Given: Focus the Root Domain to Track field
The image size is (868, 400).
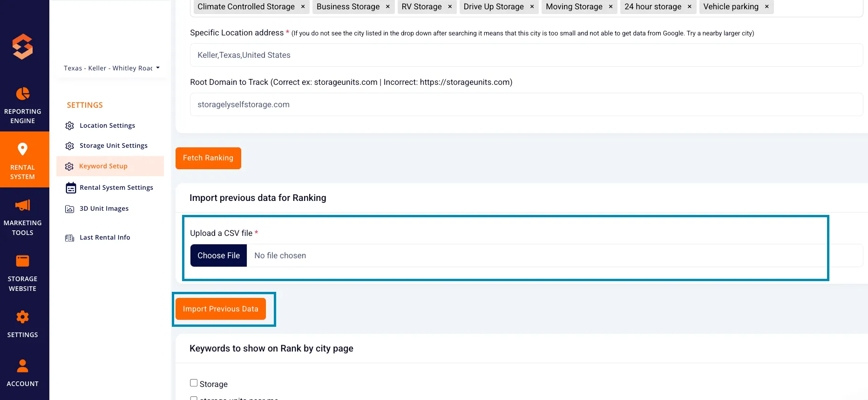Looking at the screenshot, I should [526, 104].
